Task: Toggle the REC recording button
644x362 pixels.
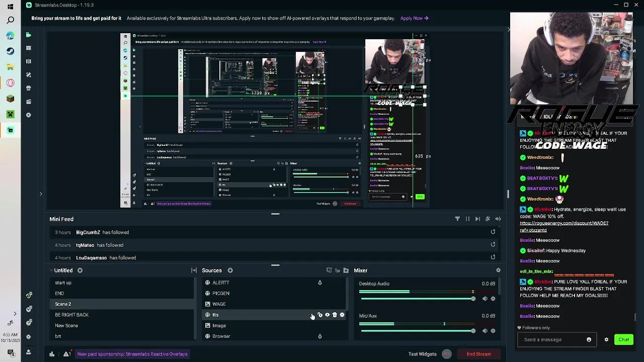Action: (446, 354)
